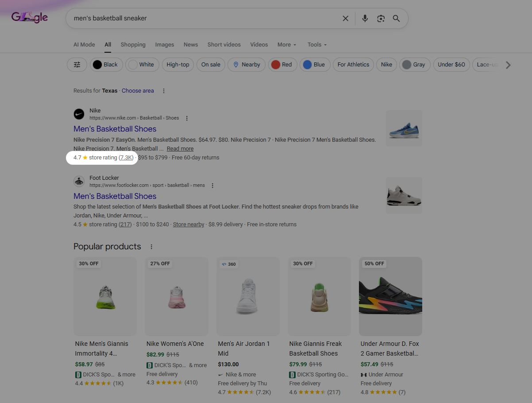
Task: Clear the search box text
Action: tap(345, 19)
